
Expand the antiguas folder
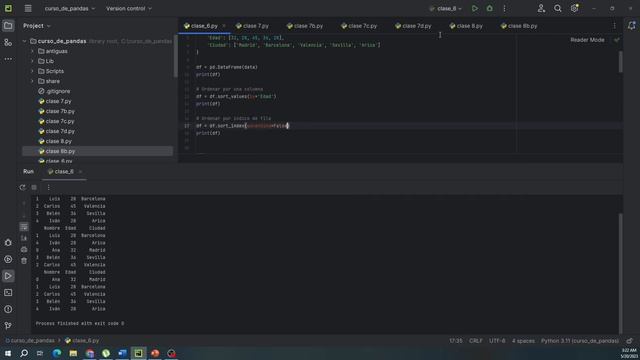click(x=33, y=51)
